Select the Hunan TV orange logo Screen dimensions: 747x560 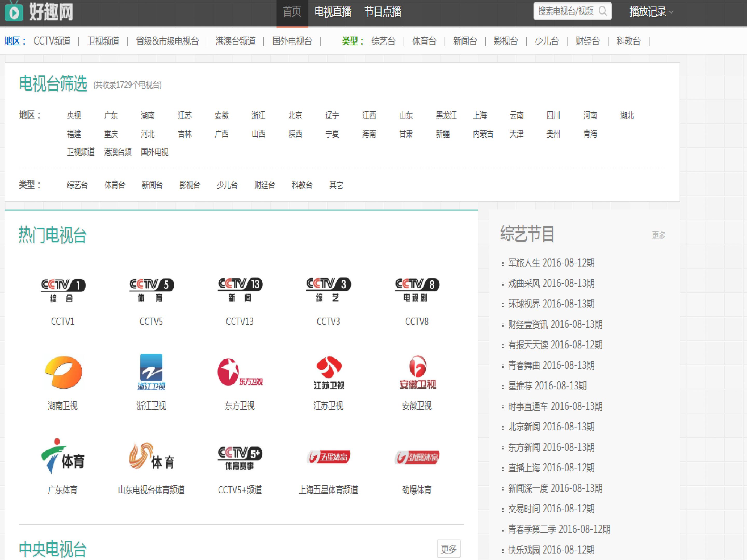pos(64,372)
